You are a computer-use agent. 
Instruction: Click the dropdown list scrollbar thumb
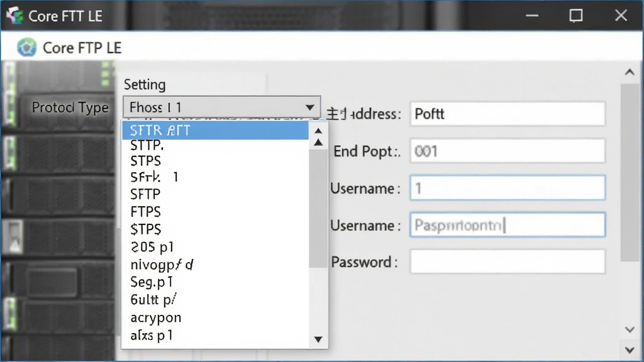click(318, 209)
